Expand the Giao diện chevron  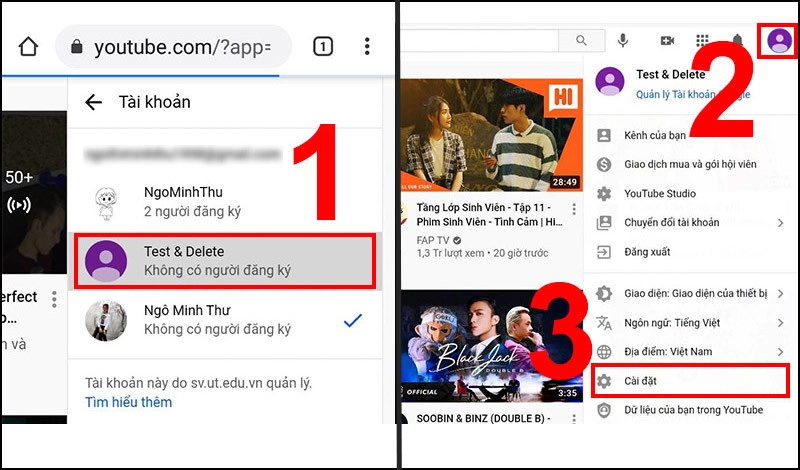(781, 293)
